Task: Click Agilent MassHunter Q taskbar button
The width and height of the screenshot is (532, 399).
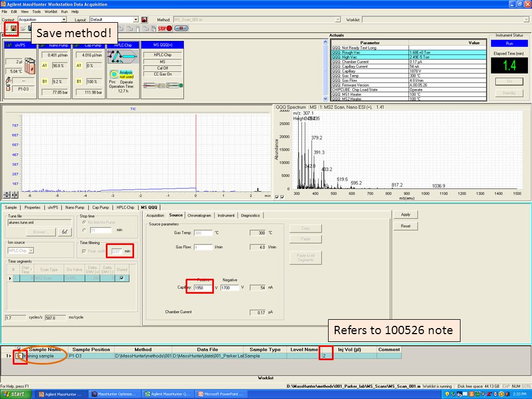Action: click(x=167, y=394)
